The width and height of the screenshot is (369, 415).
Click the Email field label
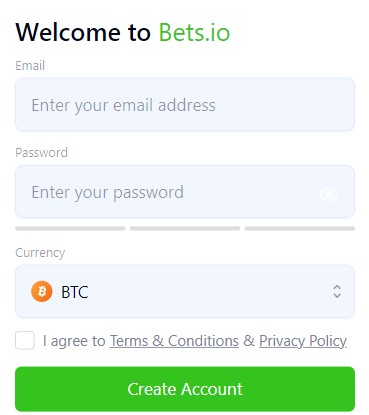coord(30,65)
